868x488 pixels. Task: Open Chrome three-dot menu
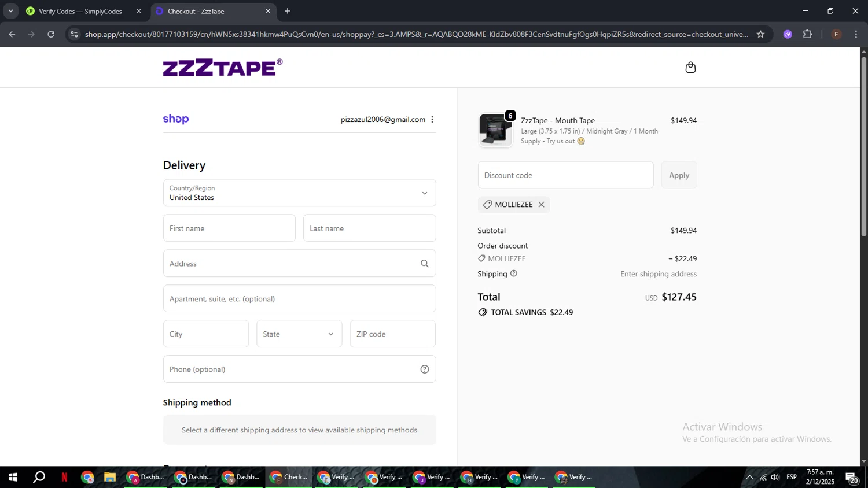856,34
